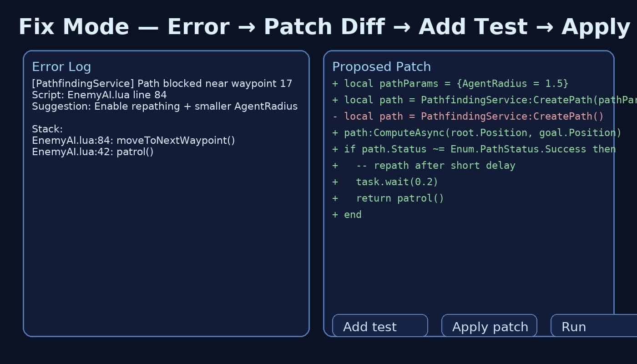Open the Script: EnemyAI.lua line 84 reference

coord(99,95)
